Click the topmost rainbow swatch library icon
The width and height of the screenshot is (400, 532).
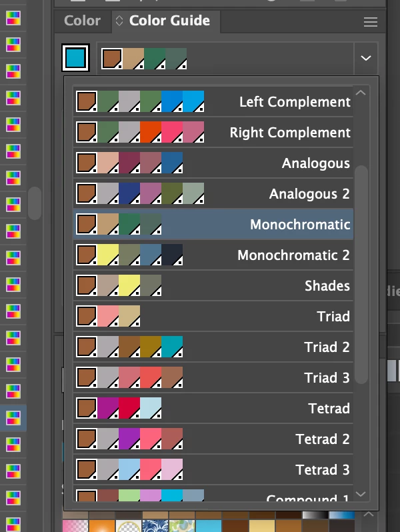point(13,17)
